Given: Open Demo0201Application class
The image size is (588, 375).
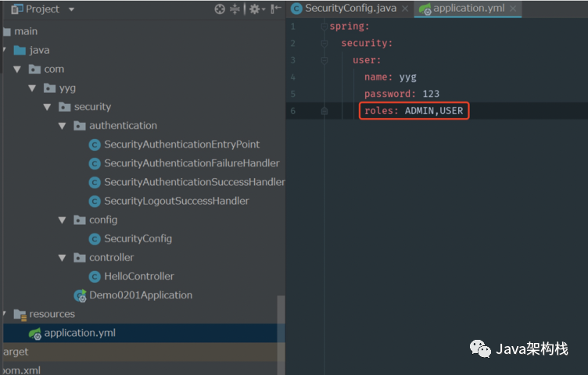Looking at the screenshot, I should click(x=141, y=295).
